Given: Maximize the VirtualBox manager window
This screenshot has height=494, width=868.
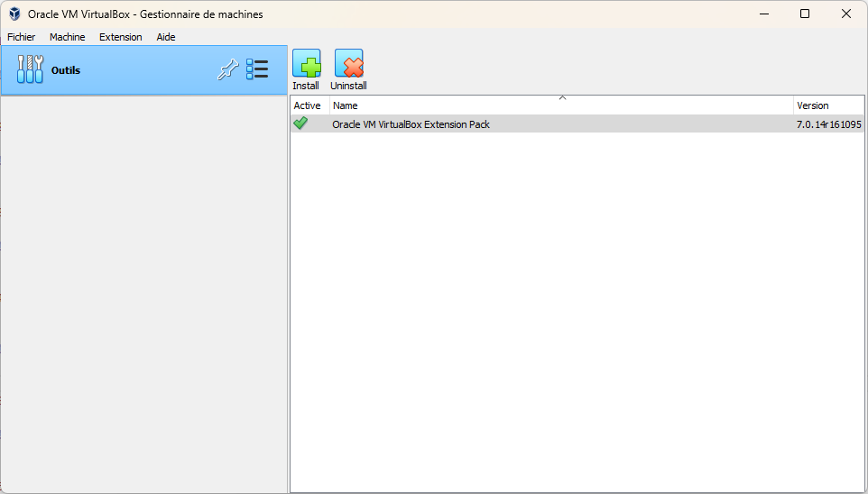Looking at the screenshot, I should [x=805, y=14].
